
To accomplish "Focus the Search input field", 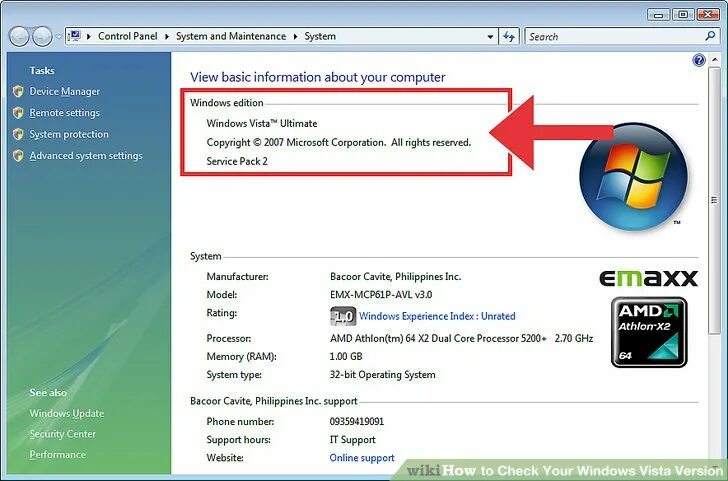I will 615,37.
